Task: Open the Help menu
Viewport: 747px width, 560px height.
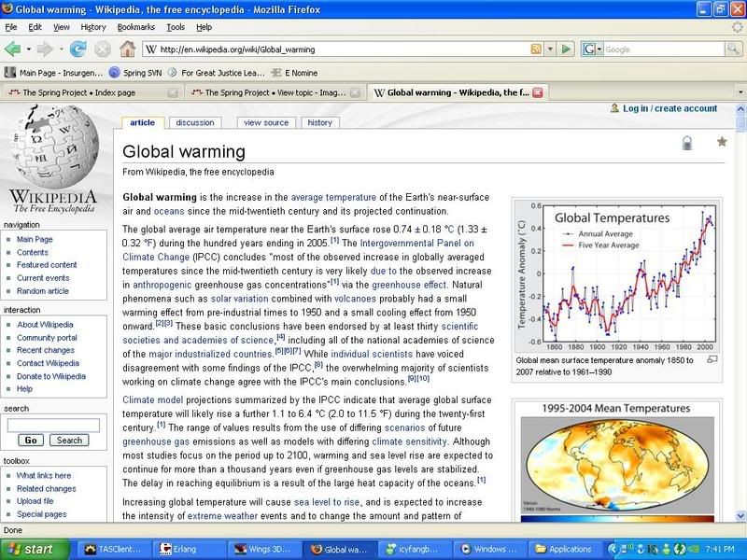Action: [204, 27]
